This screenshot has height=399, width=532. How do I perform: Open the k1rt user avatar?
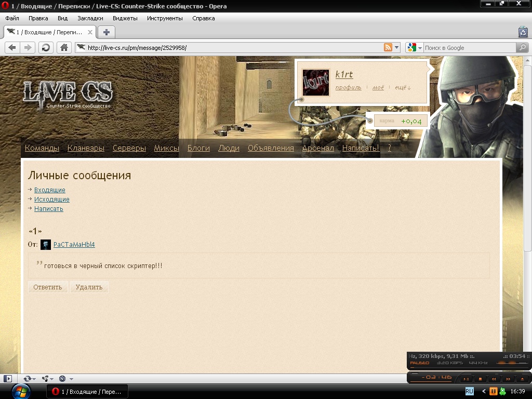point(315,83)
